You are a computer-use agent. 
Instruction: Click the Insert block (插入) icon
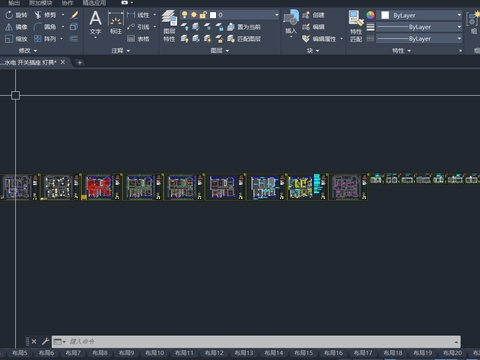pos(291,22)
